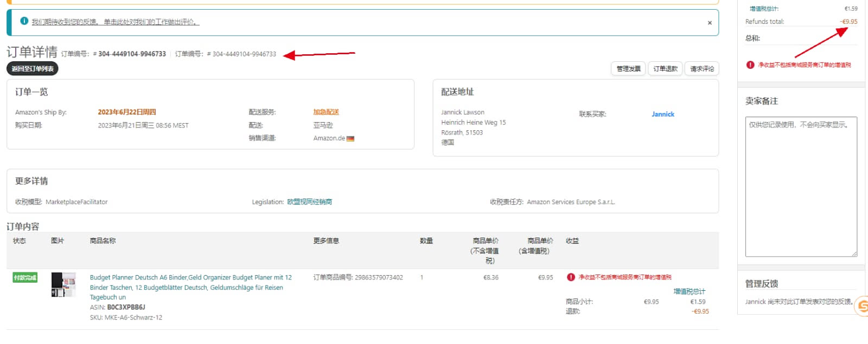Click the red warning icon in the order item row

571,277
